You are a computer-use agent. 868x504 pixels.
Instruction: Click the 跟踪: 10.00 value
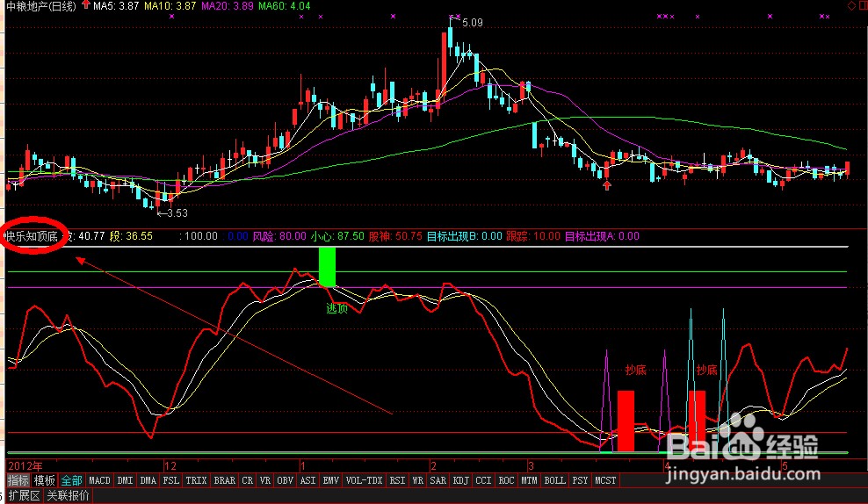[533, 236]
